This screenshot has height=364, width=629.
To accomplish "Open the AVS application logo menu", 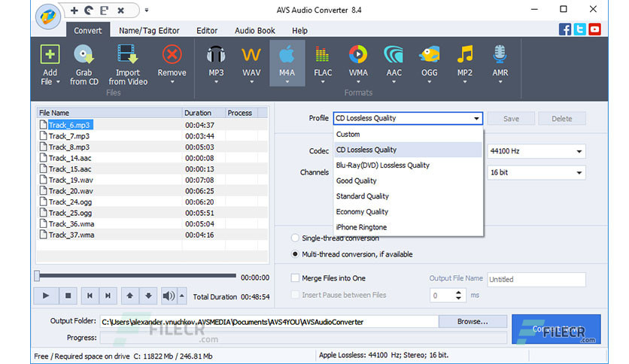I will point(47,17).
